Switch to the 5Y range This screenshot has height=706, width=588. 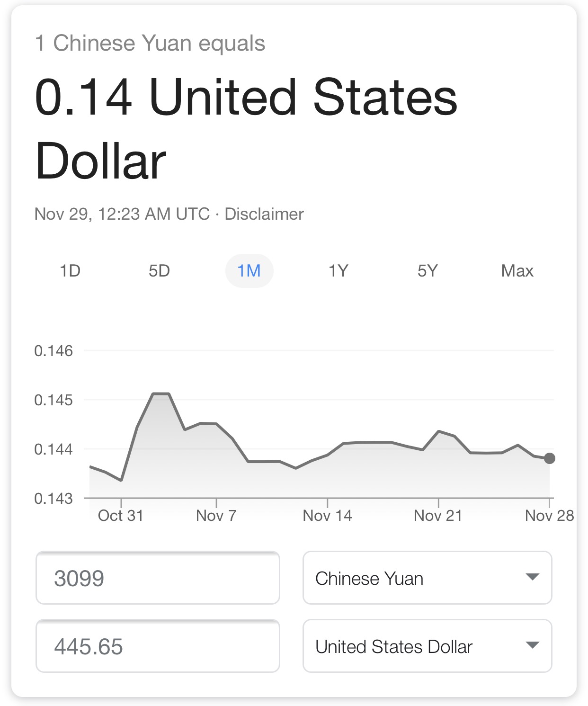(428, 271)
